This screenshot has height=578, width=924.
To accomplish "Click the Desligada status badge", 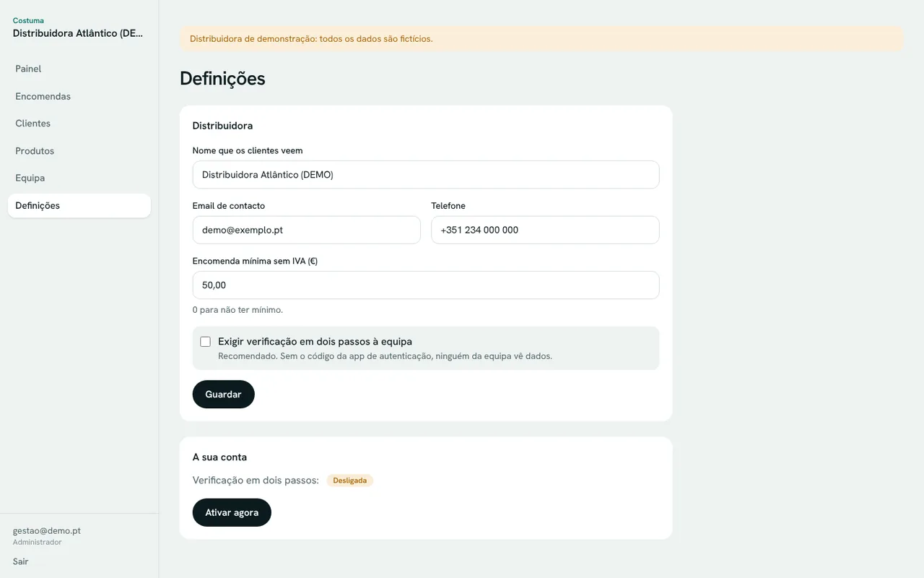I will tap(350, 480).
